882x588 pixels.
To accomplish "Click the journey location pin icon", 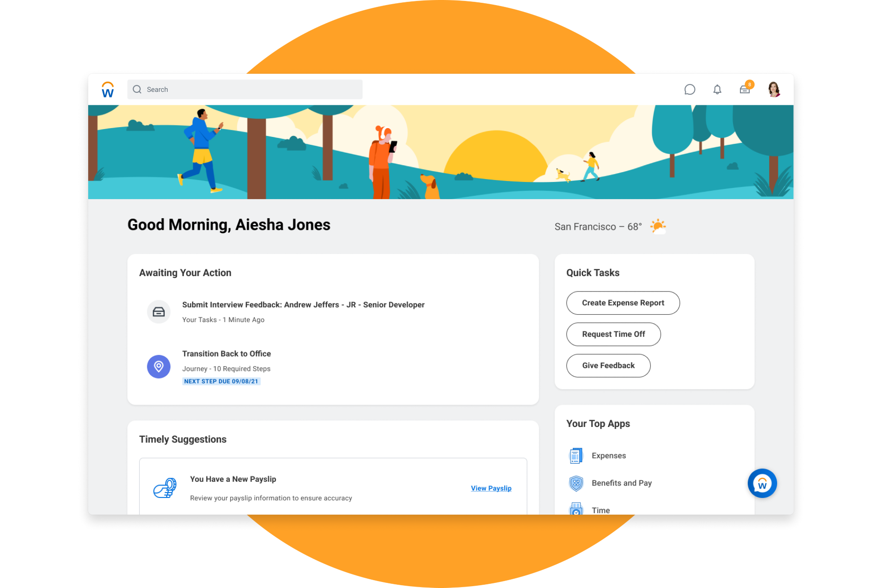I will pos(159,367).
